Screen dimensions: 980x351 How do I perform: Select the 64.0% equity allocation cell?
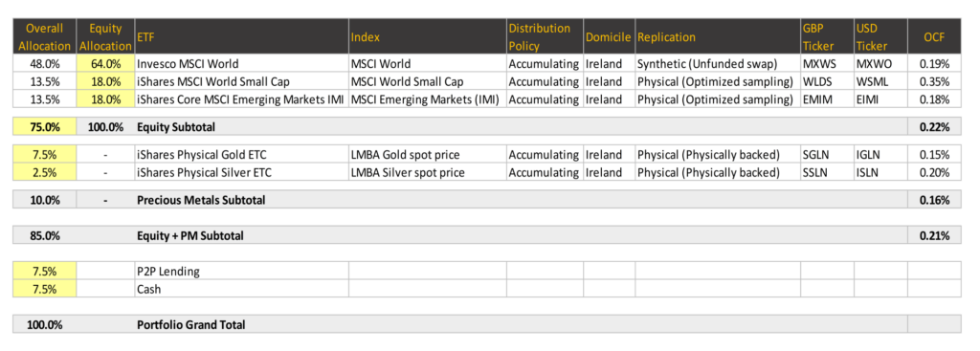coord(105,63)
